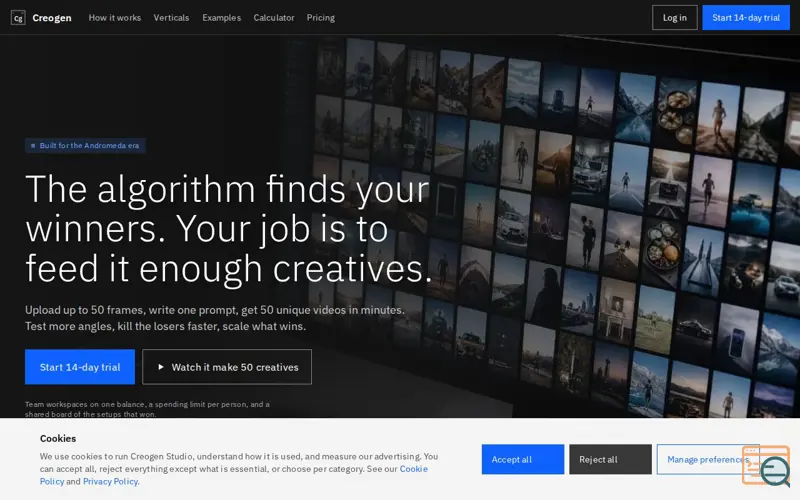Click Watch it make 50 creatives

pos(227,367)
